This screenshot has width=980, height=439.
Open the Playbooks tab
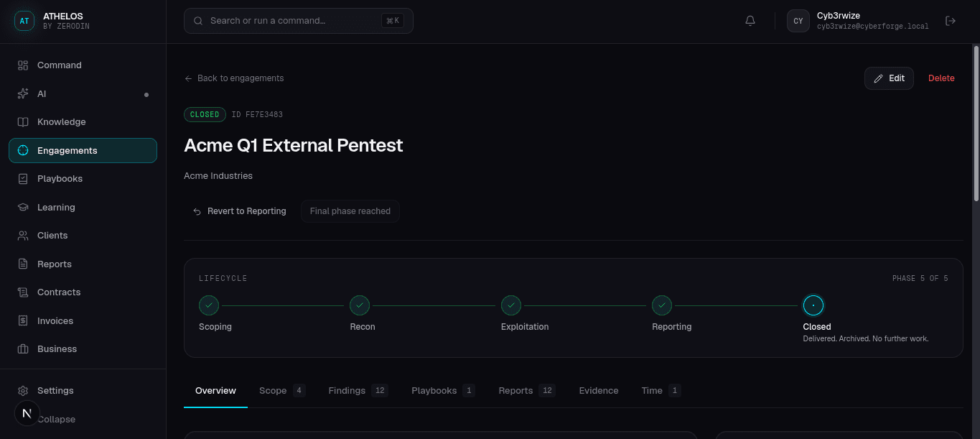[x=443, y=391]
